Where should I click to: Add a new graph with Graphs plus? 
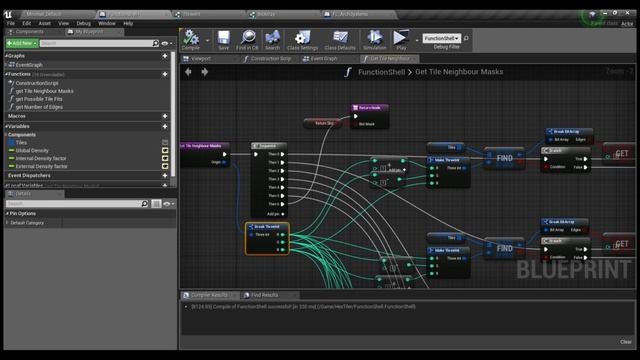[x=165, y=56]
